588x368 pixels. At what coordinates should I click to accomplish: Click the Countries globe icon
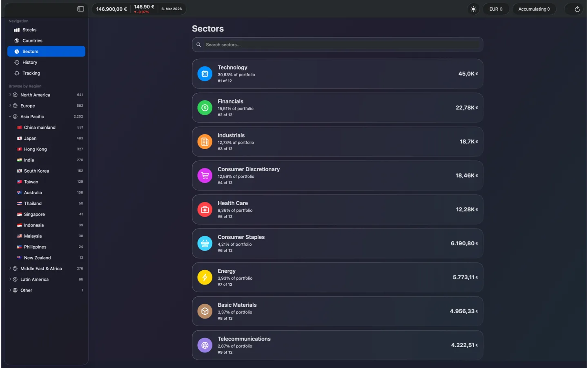[16, 40]
